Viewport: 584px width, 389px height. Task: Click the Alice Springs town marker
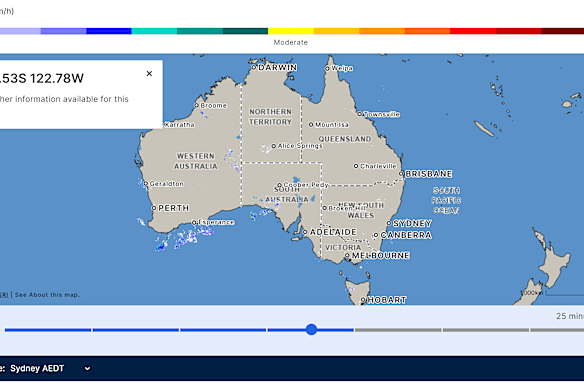pos(274,146)
